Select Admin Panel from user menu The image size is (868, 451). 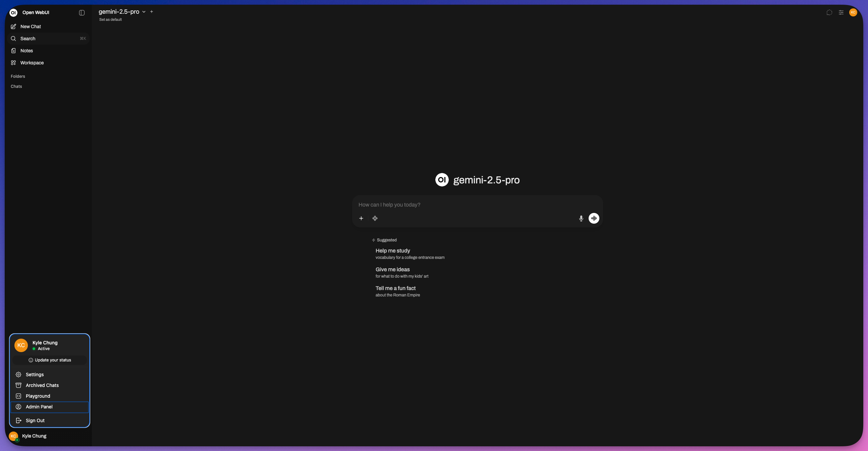[x=39, y=407]
